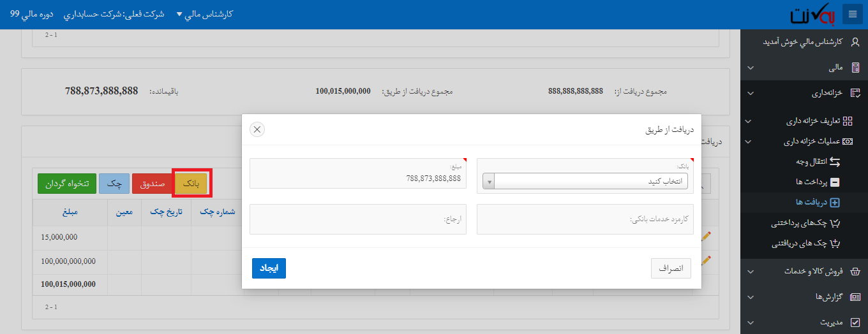Click the ارجاع input field
The image size is (868, 334).
pos(358,219)
